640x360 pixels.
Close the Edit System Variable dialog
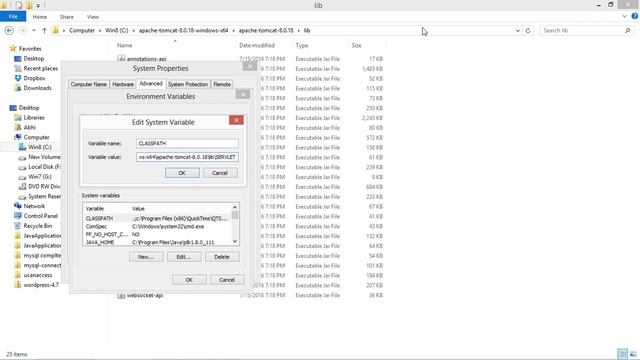tap(236, 120)
